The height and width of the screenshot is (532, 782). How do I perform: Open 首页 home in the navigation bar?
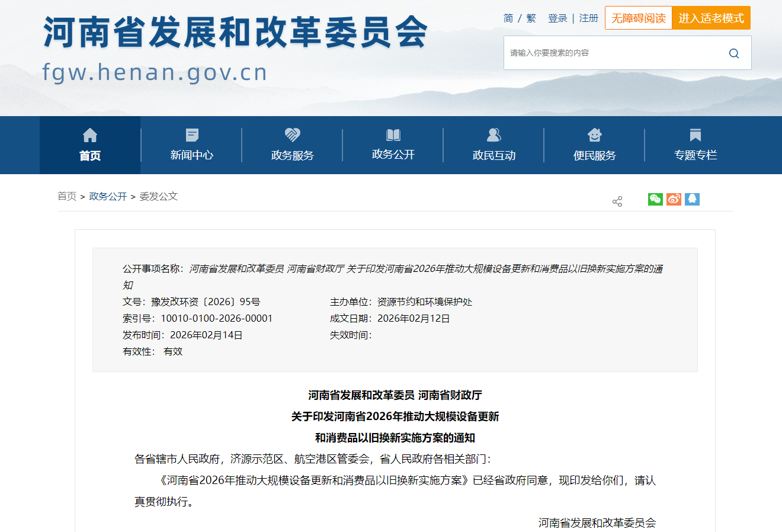tap(90, 145)
